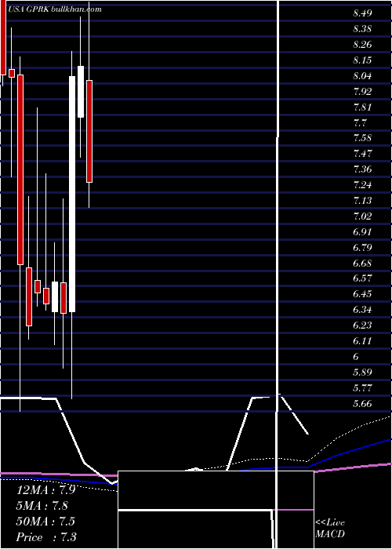Click the 6.23 price axis label
Image resolution: width=392 pixels, height=549 pixels.
click(362, 325)
